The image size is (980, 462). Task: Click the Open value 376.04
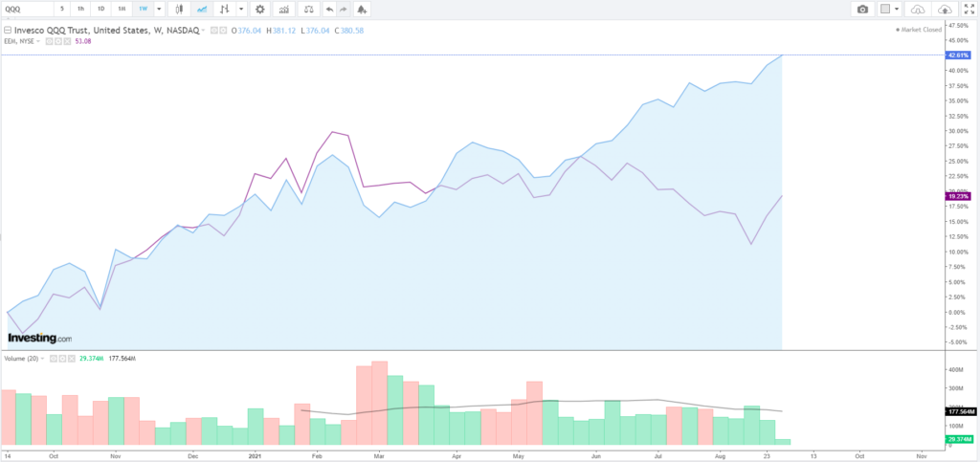click(x=249, y=31)
